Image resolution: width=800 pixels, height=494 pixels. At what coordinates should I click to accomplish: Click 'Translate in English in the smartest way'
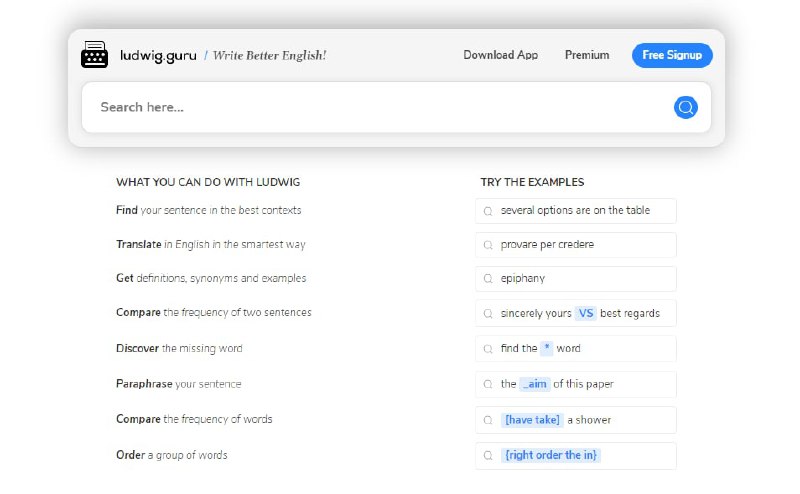coord(211,244)
